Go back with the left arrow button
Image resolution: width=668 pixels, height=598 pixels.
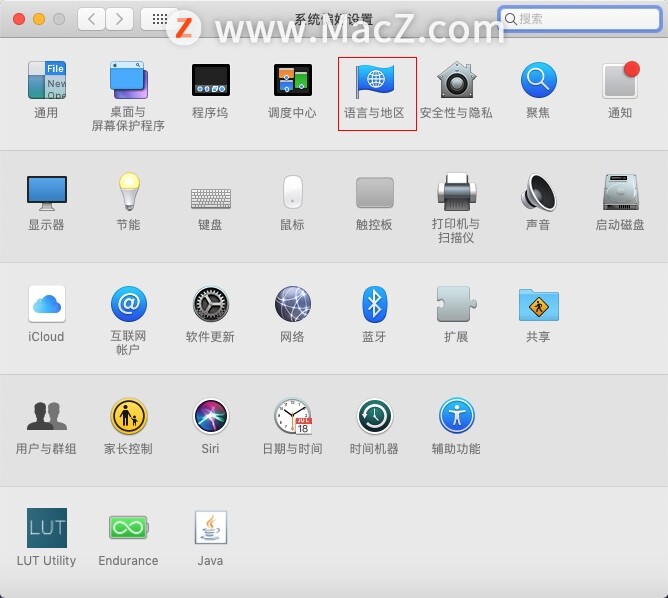(x=91, y=19)
